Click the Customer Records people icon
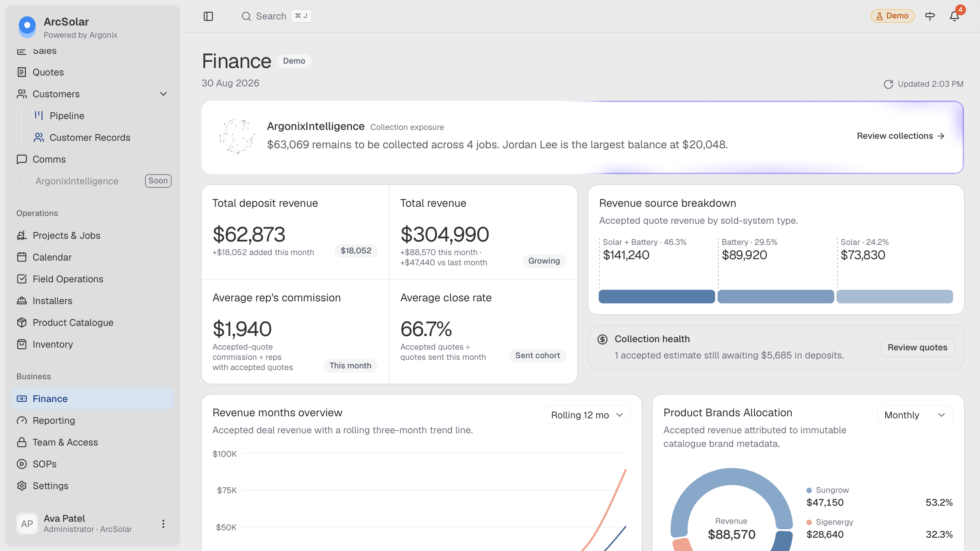The image size is (980, 551). [x=39, y=137]
